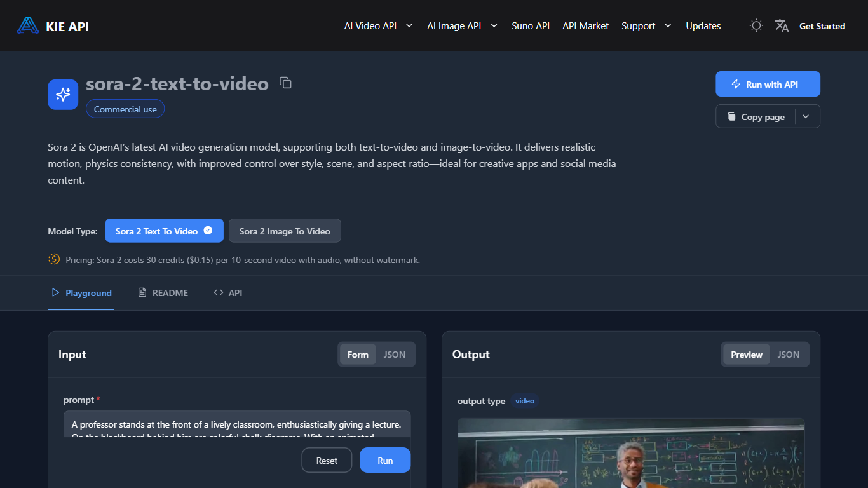Click the Commercial use badge
The width and height of the screenshot is (868, 488).
tap(125, 109)
